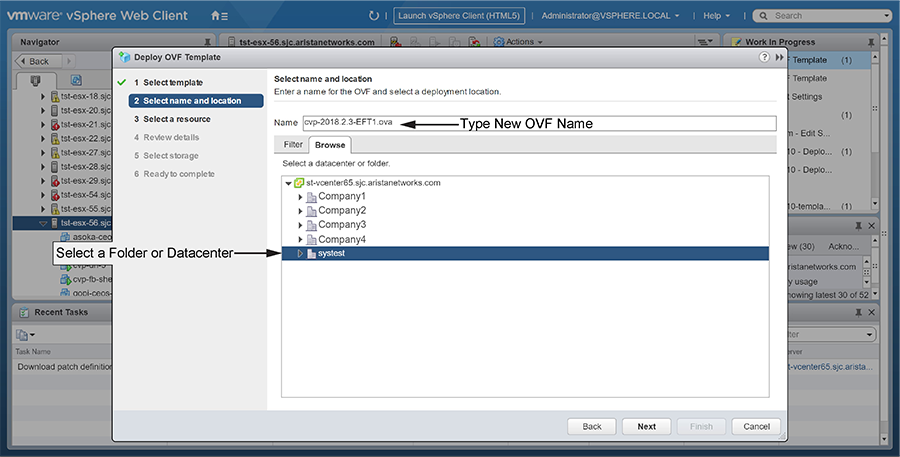Click the VM icon for asoka-ceo
900x457 pixels.
pos(65,237)
